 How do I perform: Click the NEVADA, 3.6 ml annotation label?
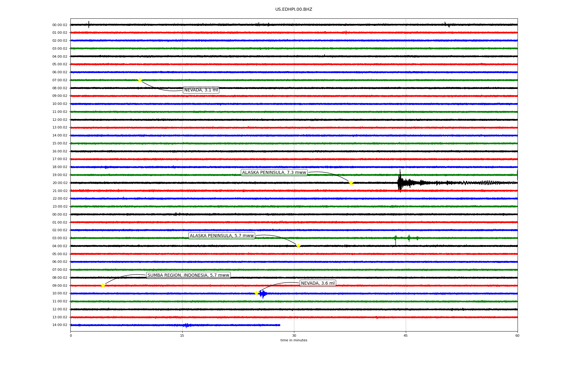318,283
